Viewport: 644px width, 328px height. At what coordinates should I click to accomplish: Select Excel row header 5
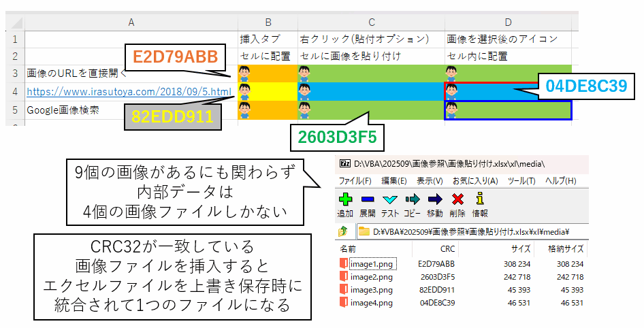point(15,110)
